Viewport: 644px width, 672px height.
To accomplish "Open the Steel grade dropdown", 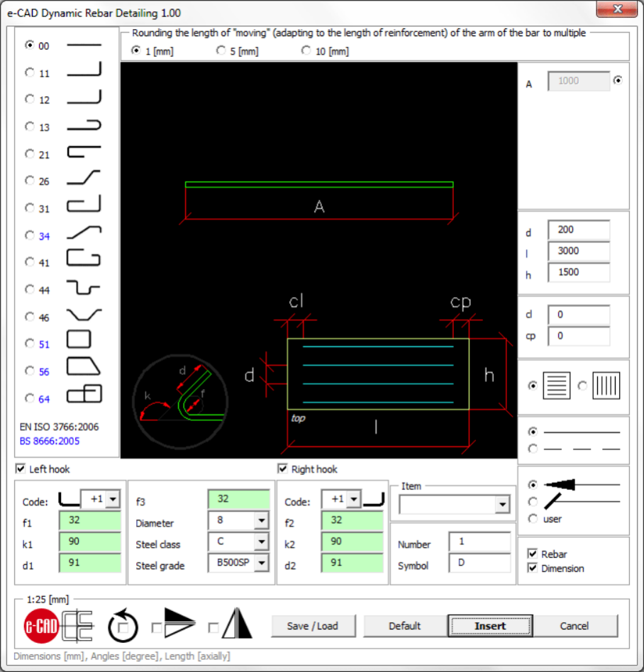I will coord(261,563).
